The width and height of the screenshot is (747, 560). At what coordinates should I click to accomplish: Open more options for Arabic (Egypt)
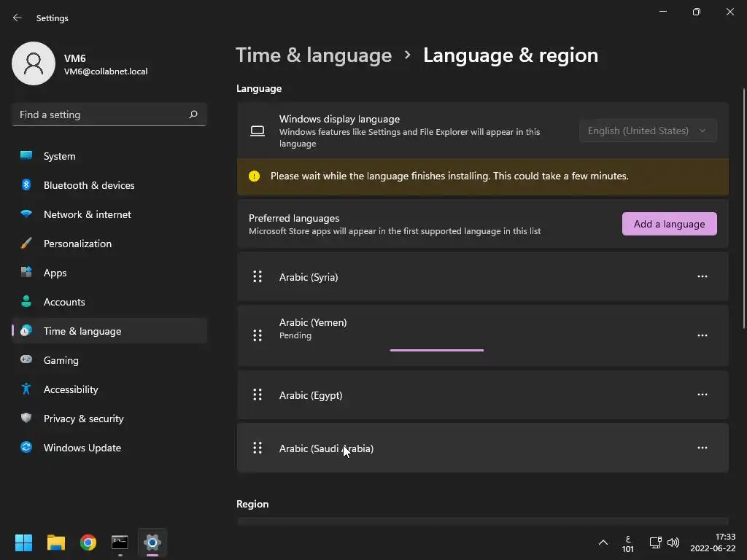coord(702,394)
